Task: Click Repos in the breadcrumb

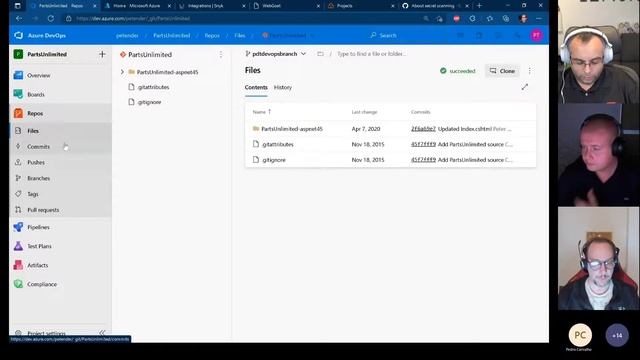Action: tap(212, 36)
